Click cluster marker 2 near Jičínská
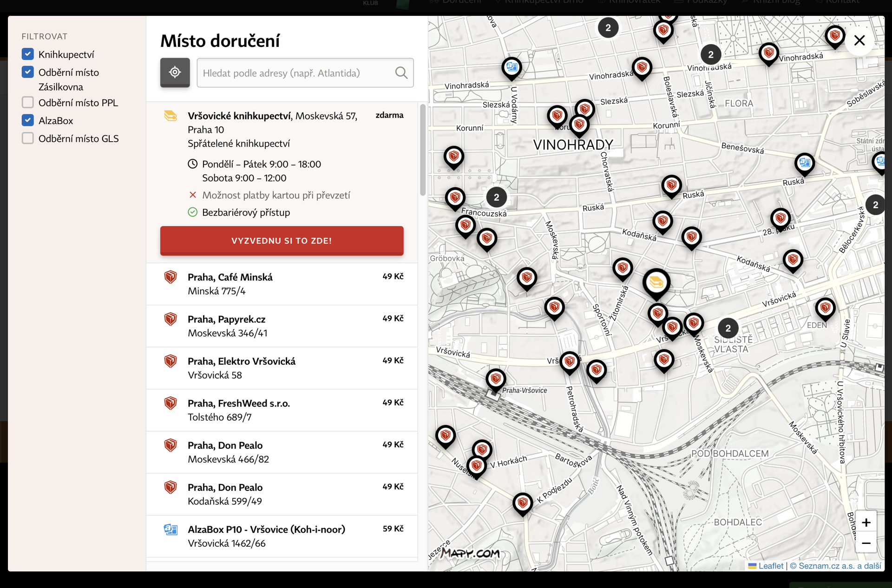Image resolution: width=892 pixels, height=588 pixels. click(711, 55)
